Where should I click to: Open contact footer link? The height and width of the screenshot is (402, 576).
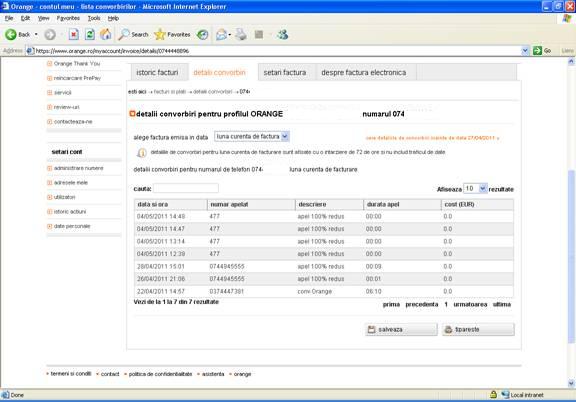(x=110, y=374)
